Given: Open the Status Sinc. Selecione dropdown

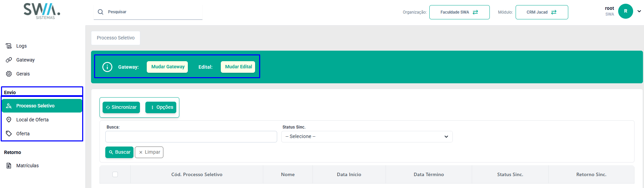Looking at the screenshot, I should 367,137.
